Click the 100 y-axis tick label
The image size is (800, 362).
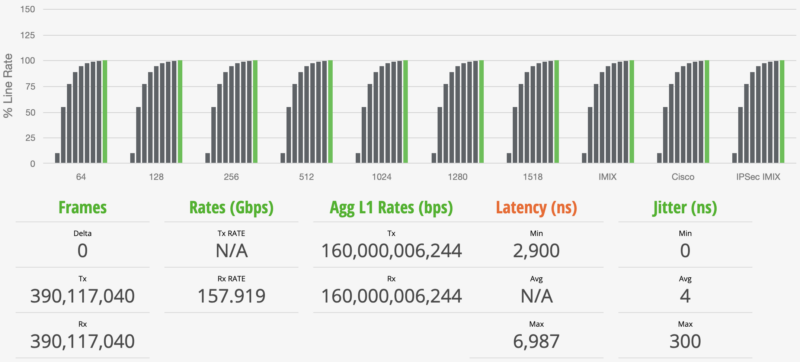point(28,61)
